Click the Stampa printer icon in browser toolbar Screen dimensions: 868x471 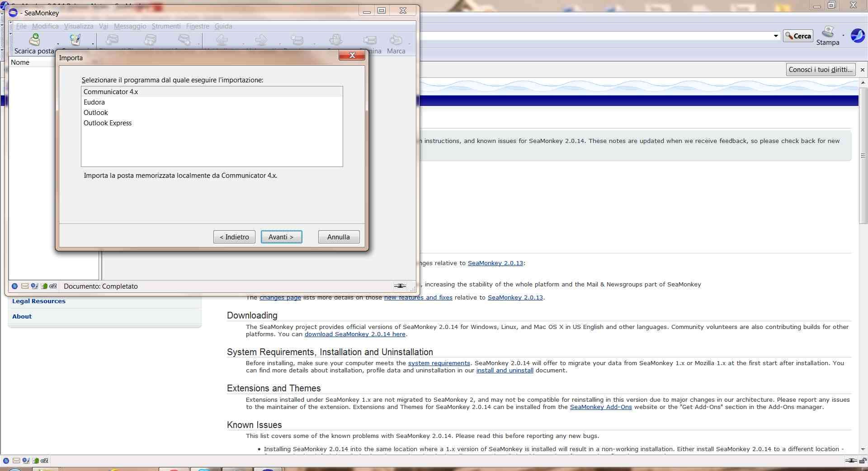[828, 32]
